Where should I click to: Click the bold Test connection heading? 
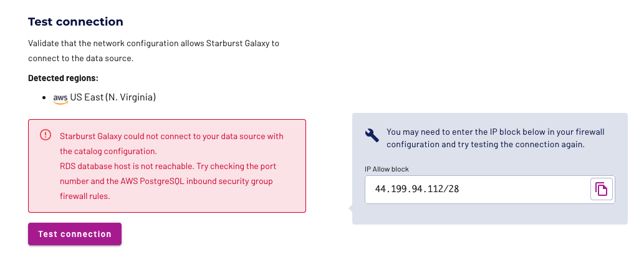tap(75, 22)
